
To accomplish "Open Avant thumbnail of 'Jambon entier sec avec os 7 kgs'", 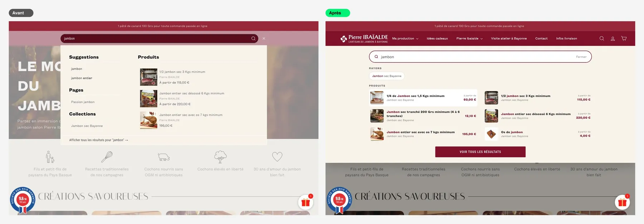I will [148, 120].
